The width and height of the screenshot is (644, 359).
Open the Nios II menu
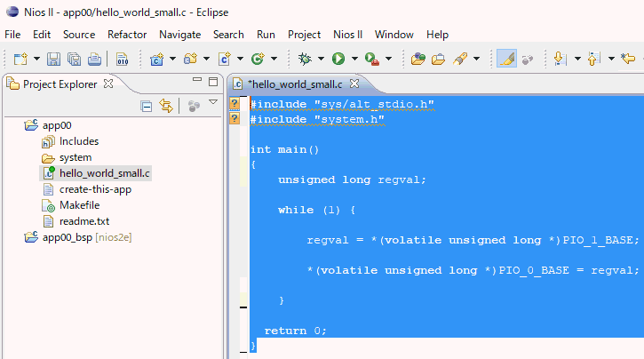(x=348, y=35)
